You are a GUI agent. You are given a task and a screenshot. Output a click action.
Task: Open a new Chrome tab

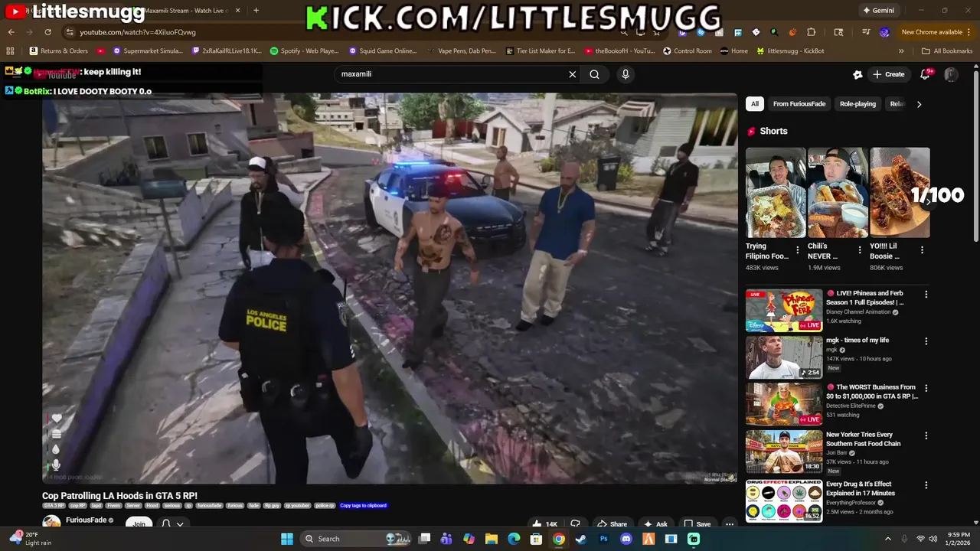tap(256, 11)
